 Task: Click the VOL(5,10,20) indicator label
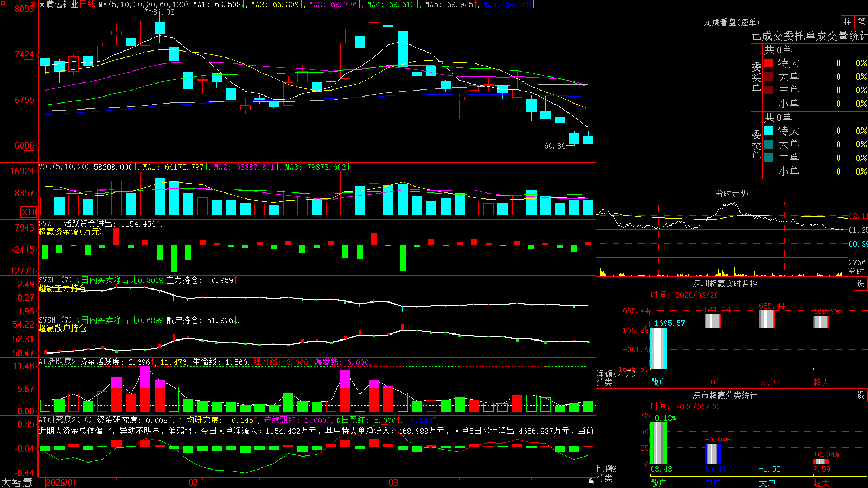tap(63, 167)
